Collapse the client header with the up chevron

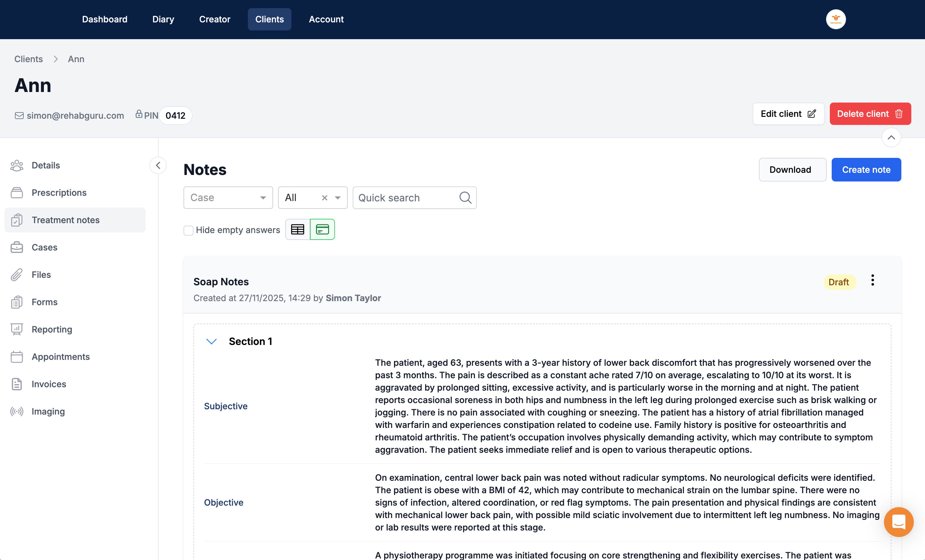pyautogui.click(x=891, y=138)
